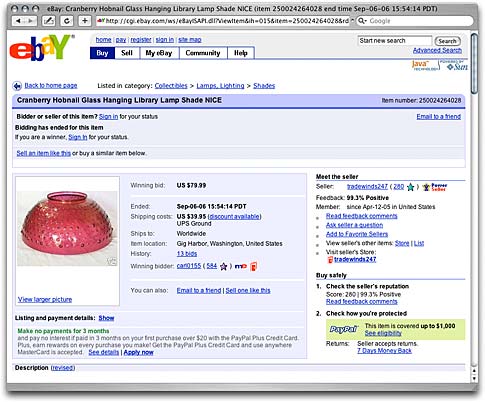485x402 pixels.
Task: Click the add bookmark plus icon
Action: point(85,21)
